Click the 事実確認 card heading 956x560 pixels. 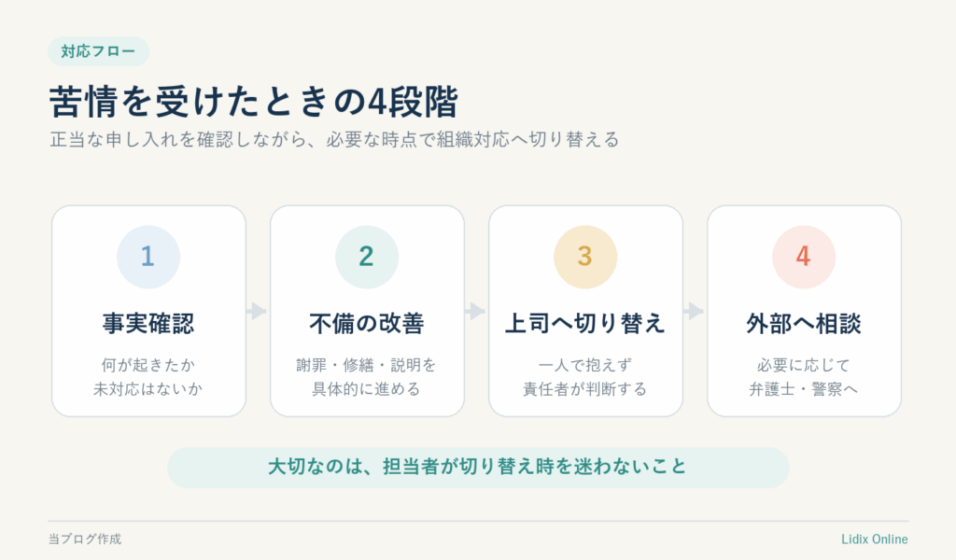pyautogui.click(x=148, y=323)
